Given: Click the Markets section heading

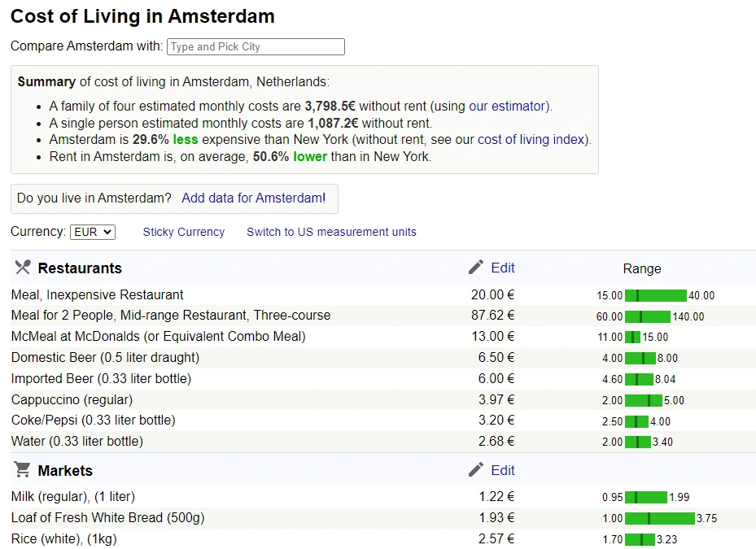Looking at the screenshot, I should [x=65, y=471].
